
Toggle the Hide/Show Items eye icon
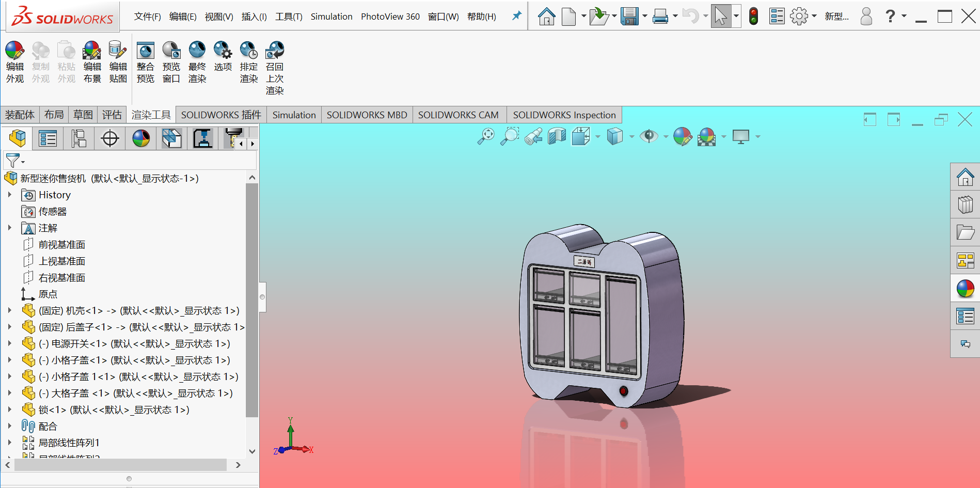tap(649, 136)
